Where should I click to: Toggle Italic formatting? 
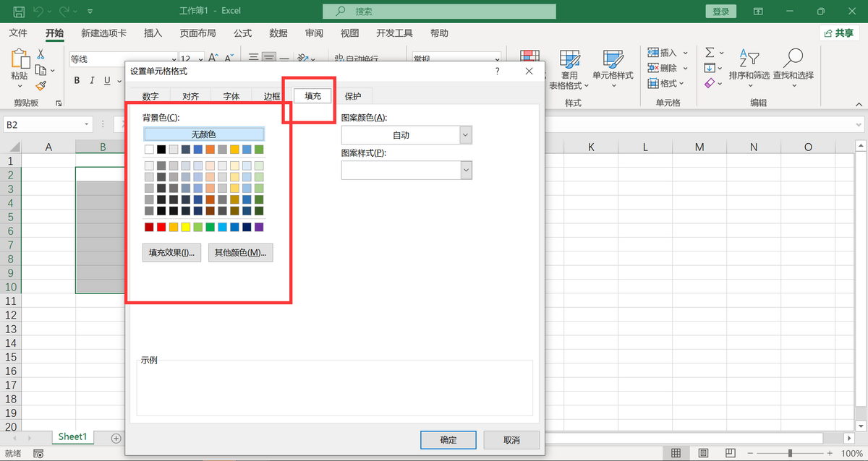point(92,80)
